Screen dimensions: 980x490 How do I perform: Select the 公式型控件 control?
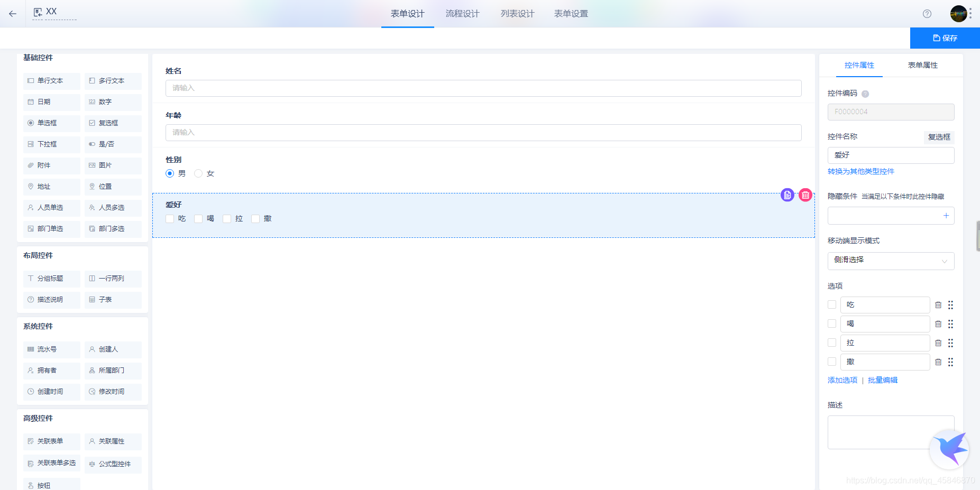point(113,464)
